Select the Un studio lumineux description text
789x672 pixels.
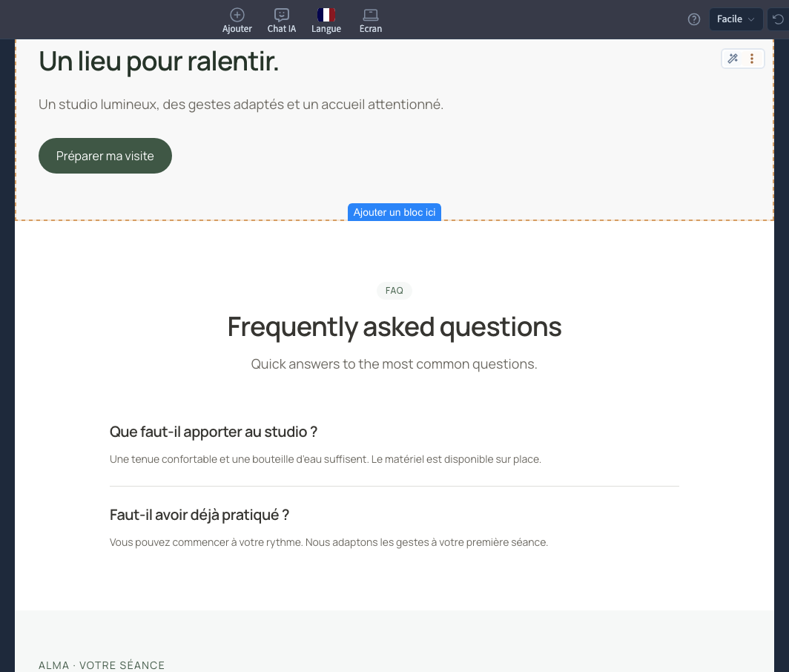(x=241, y=104)
